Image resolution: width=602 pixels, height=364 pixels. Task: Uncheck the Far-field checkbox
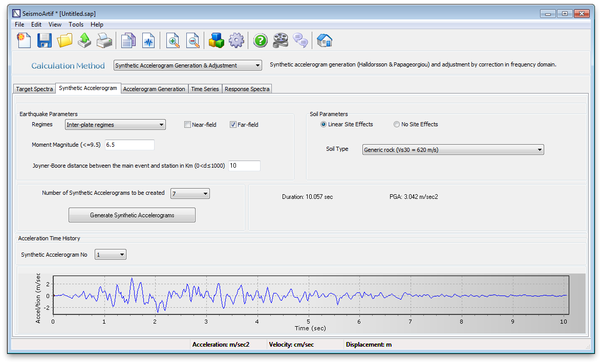coord(233,125)
